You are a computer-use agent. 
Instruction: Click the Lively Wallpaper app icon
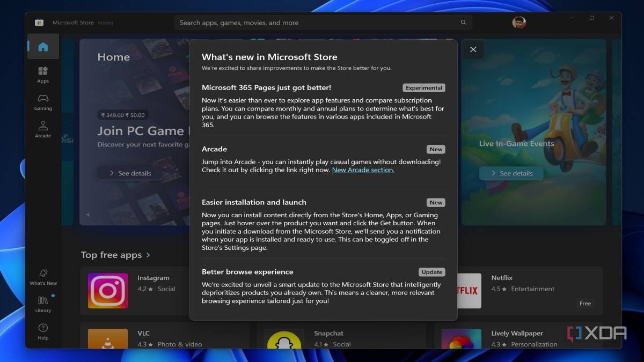coord(461,339)
